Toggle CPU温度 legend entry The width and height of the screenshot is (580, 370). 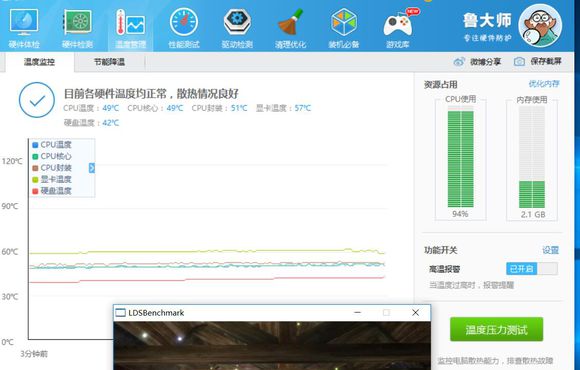[x=52, y=145]
